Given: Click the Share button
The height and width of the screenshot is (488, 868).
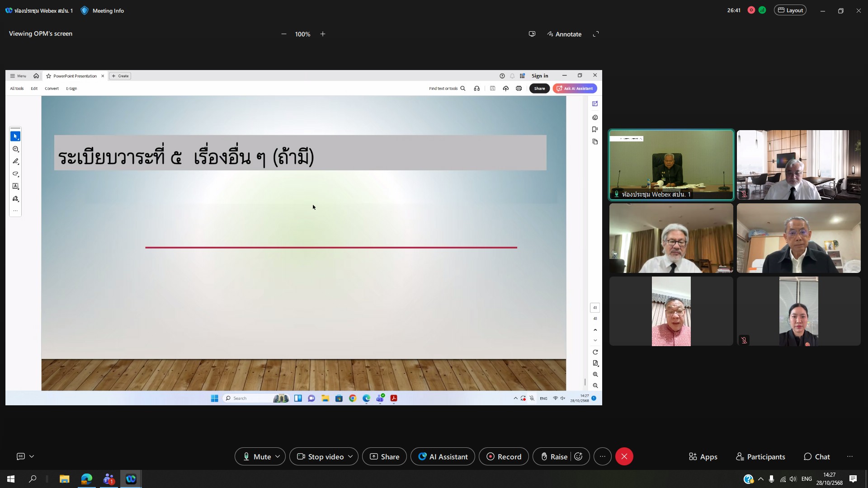Looking at the screenshot, I should [x=384, y=456].
